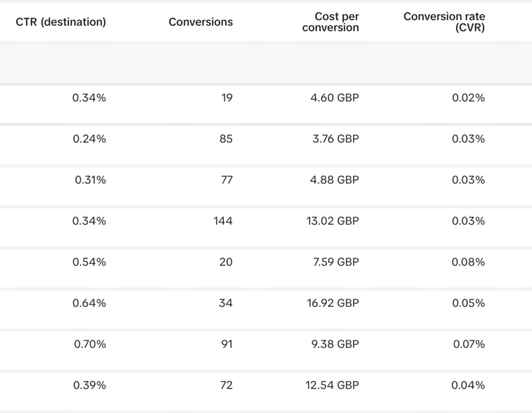Sort by CTR (destination) column header
Screen dimensions: 532x413
coord(61,22)
